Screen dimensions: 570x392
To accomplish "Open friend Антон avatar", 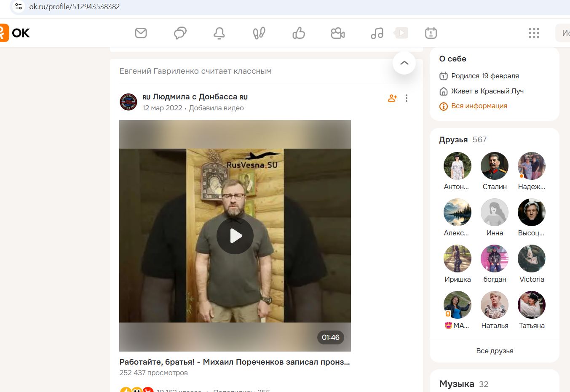I will click(x=458, y=166).
